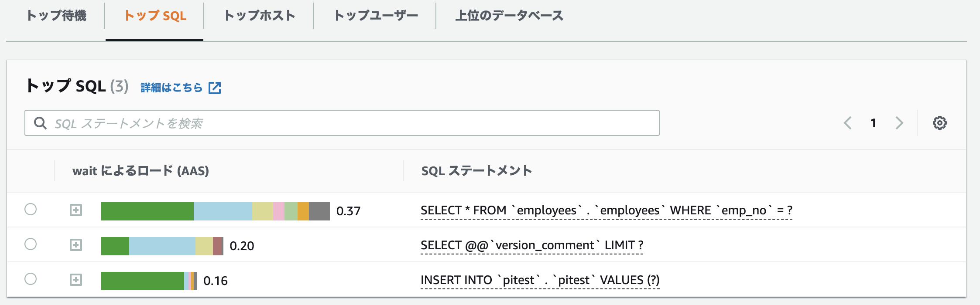Focus the SQL ステートメントを検索 search field
Image resolution: width=980 pixels, height=305 pixels.
click(x=349, y=123)
